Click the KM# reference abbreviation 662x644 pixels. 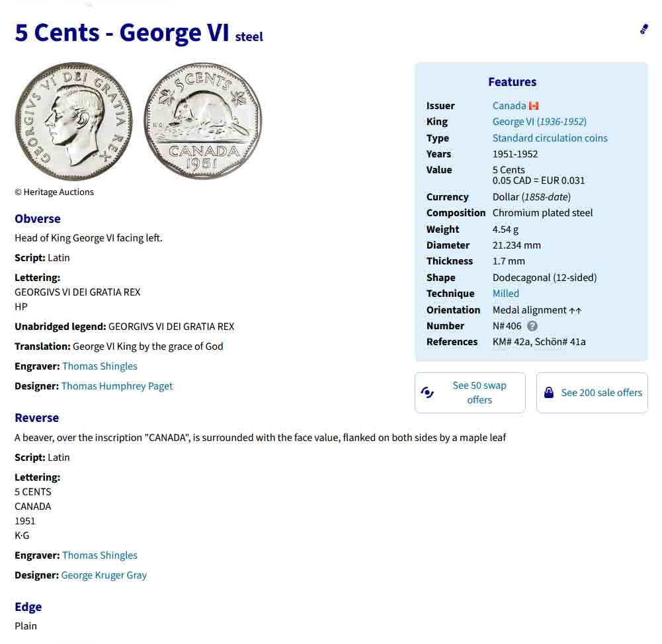[x=501, y=342]
